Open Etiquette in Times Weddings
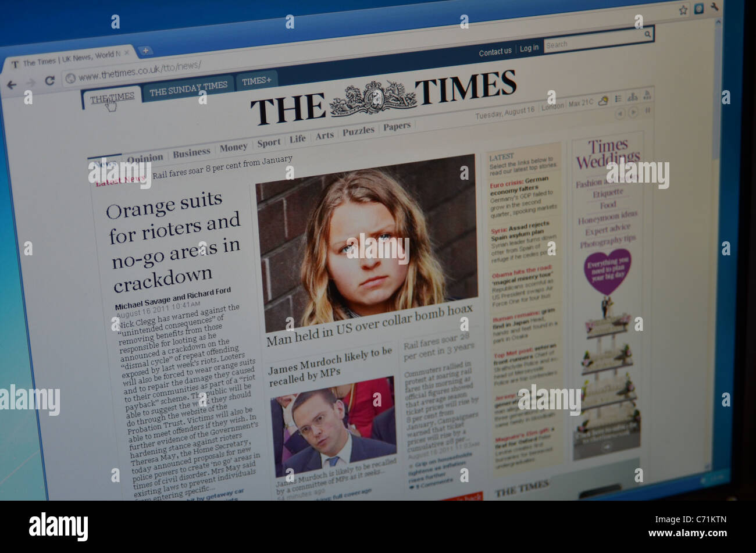Image resolution: width=756 pixels, height=553 pixels. (608, 192)
